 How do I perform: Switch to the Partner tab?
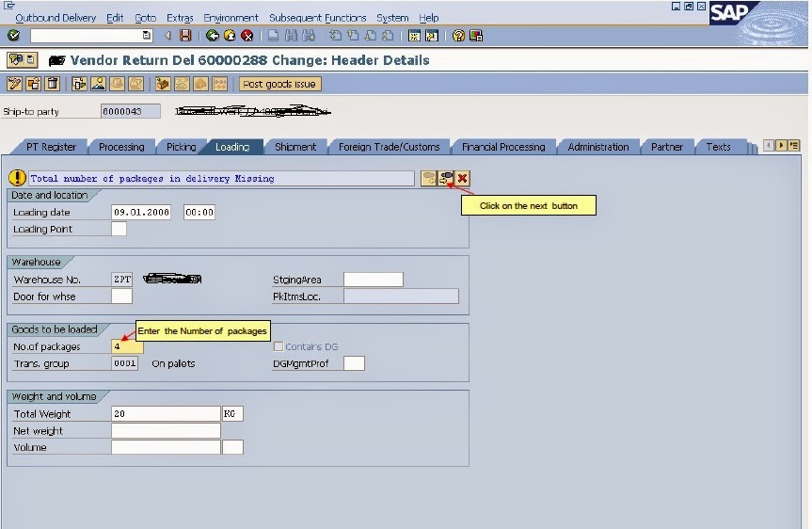[x=667, y=147]
